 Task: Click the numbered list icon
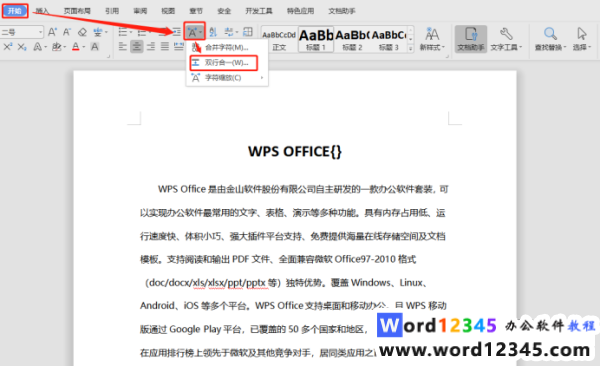142,32
